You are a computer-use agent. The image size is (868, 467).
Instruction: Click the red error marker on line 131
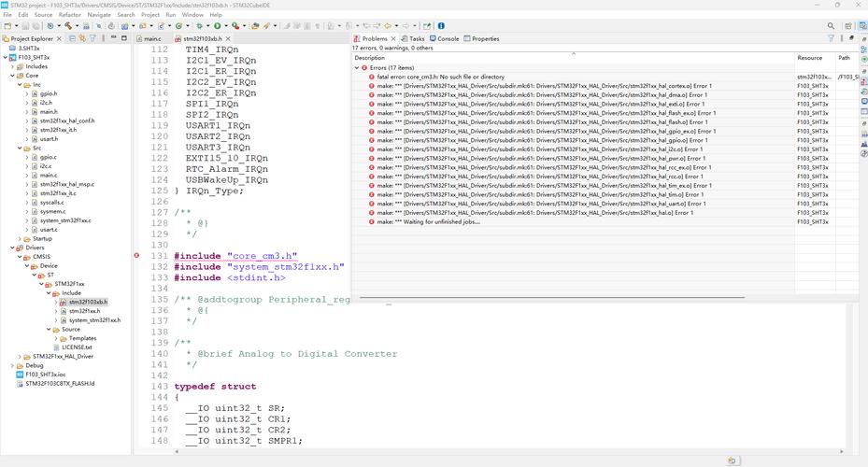136,256
